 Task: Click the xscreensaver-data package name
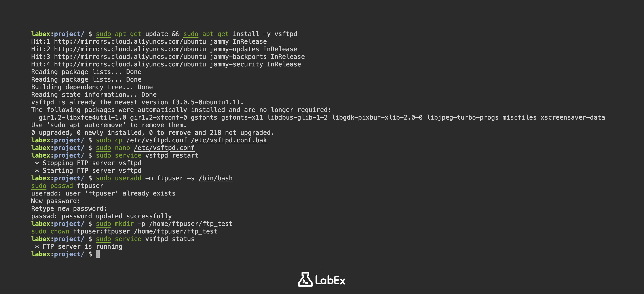pyautogui.click(x=572, y=117)
